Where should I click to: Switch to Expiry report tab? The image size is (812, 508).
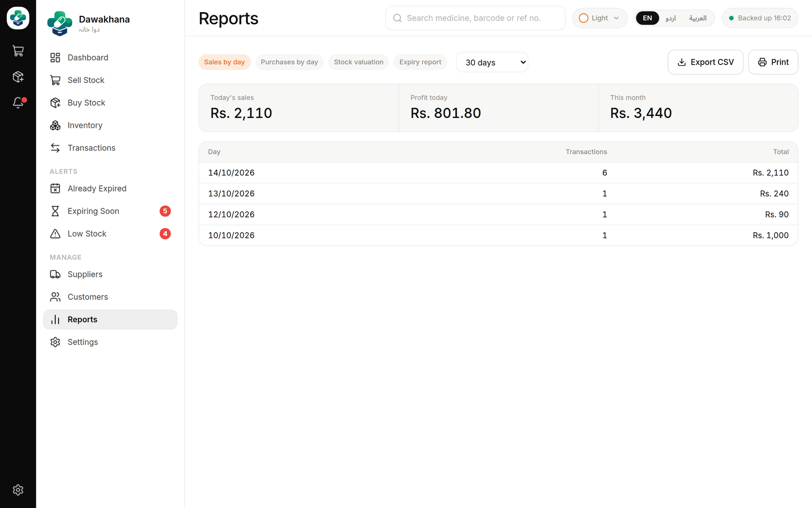(420, 62)
